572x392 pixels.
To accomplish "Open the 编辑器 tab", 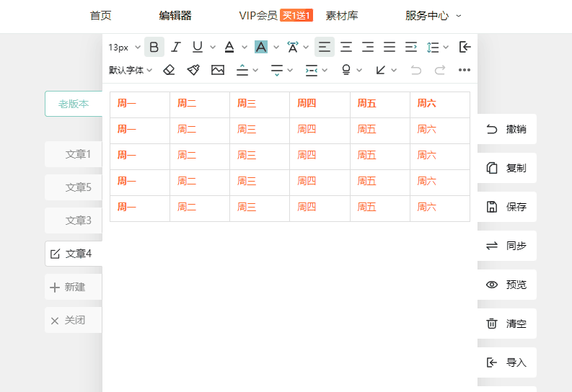I will click(175, 16).
